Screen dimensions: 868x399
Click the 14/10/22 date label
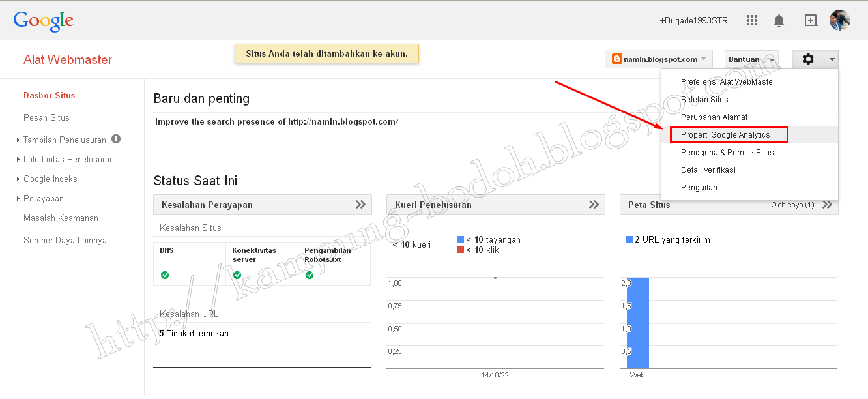coord(495,375)
